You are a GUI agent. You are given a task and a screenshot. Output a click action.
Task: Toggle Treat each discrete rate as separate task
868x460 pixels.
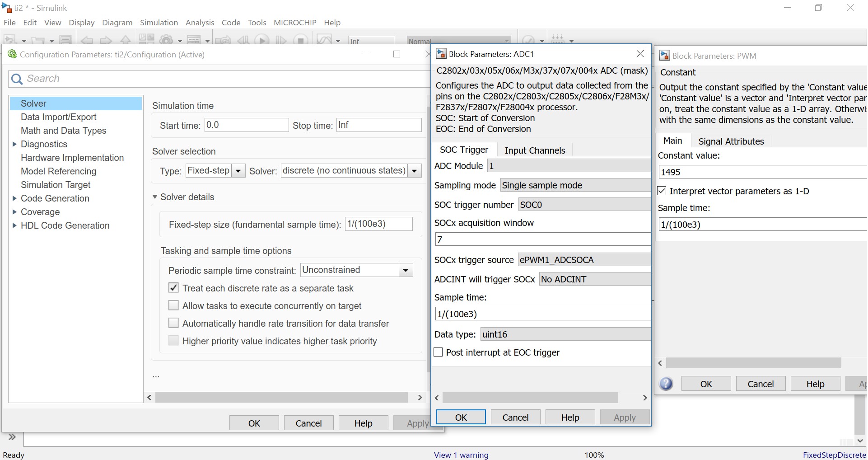173,288
